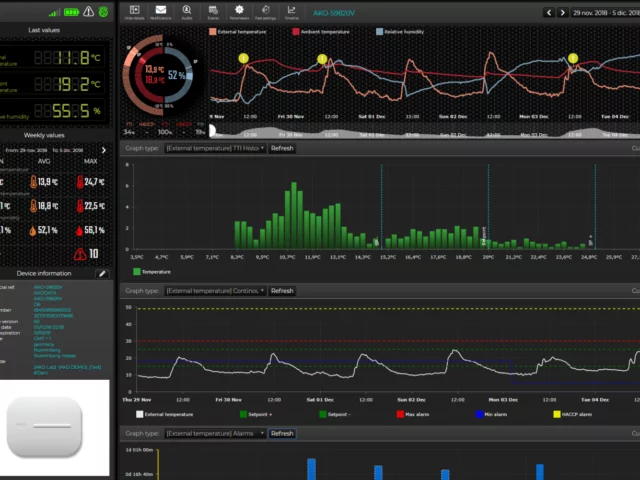Open the Notifications envelope icon

click(161, 12)
